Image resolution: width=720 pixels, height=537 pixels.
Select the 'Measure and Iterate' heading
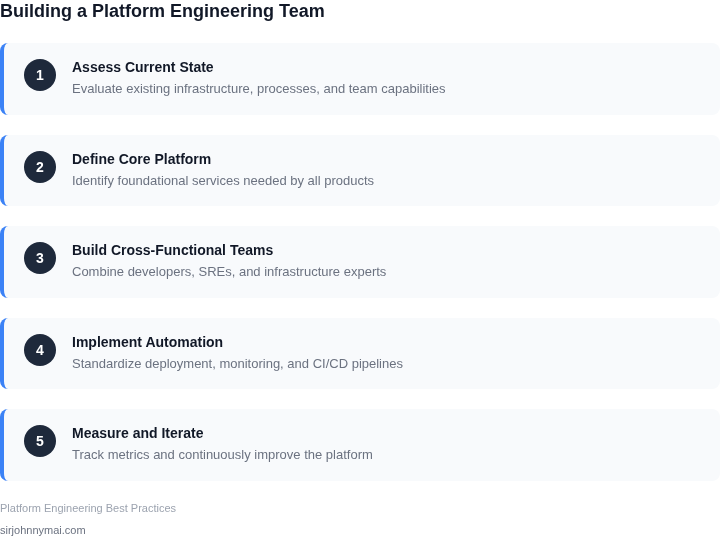138,433
